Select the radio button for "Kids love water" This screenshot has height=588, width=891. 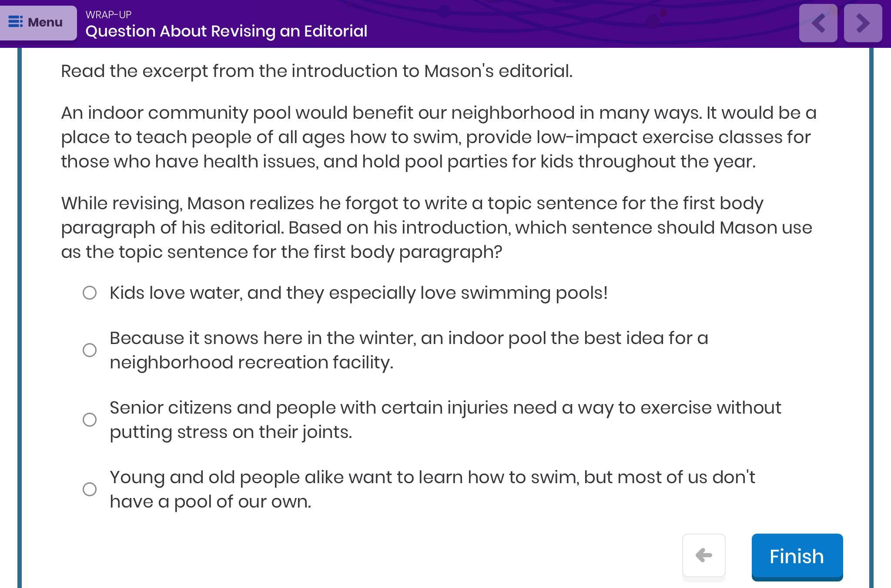(x=90, y=293)
